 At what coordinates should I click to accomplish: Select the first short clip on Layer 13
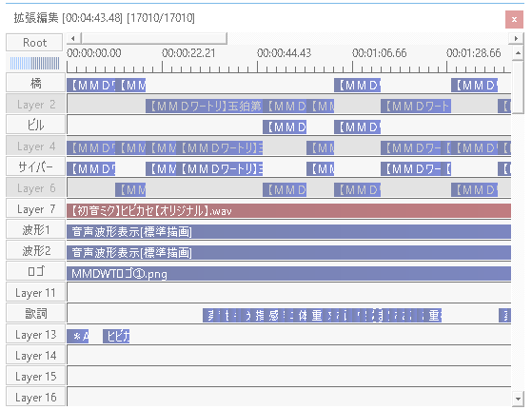(78, 336)
